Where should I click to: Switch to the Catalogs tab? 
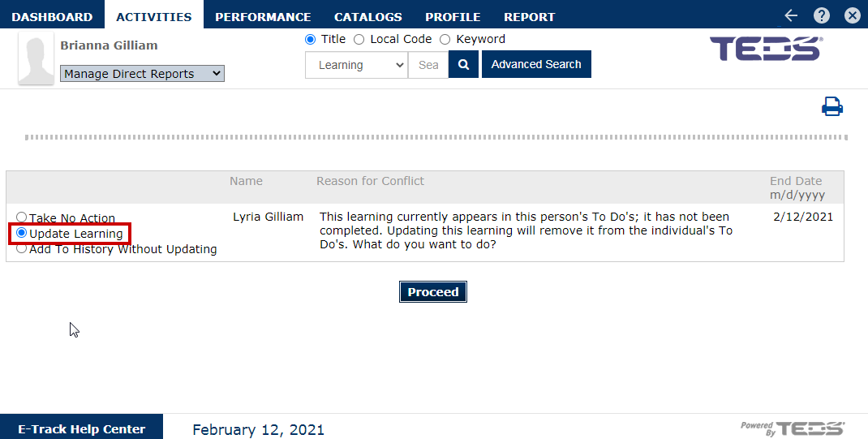(367, 16)
